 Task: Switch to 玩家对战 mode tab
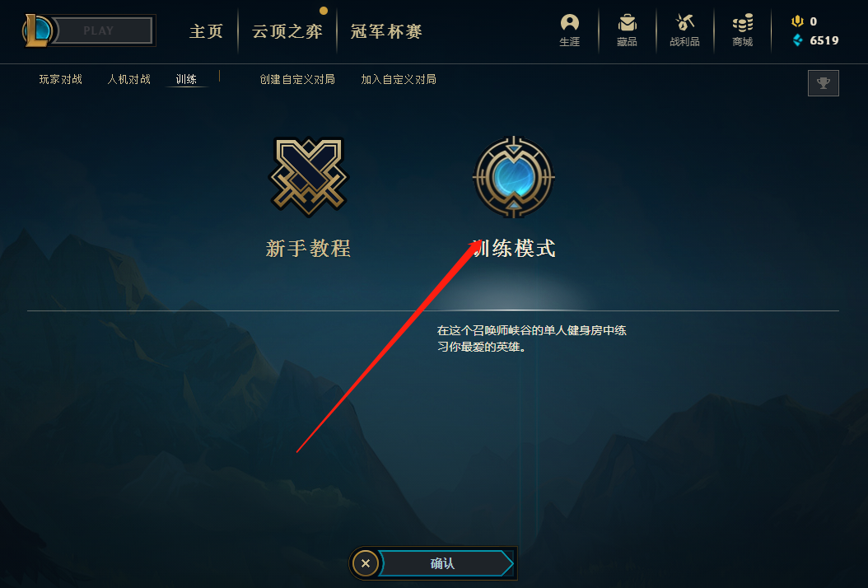click(x=61, y=79)
